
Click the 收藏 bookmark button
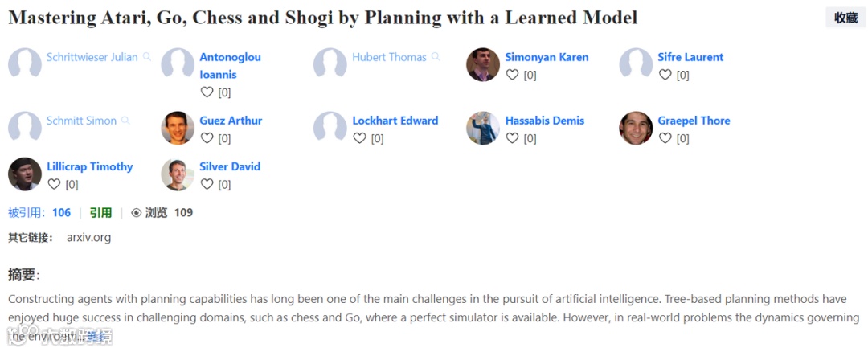pos(845,18)
